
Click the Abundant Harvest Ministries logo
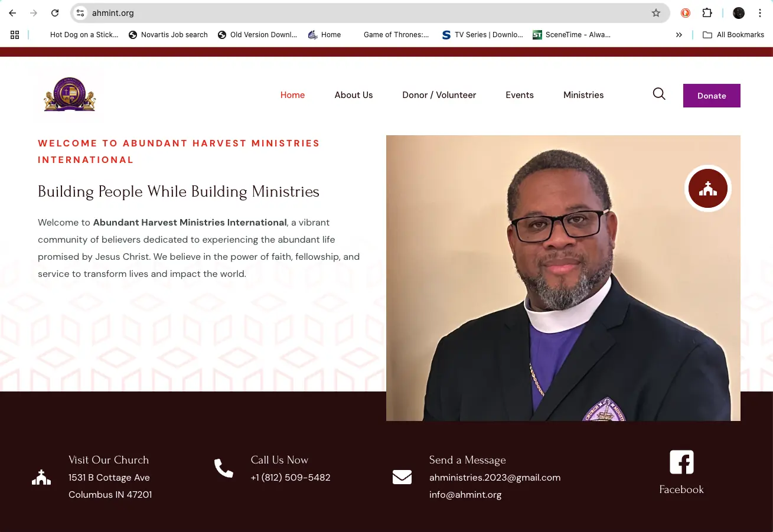click(70, 94)
